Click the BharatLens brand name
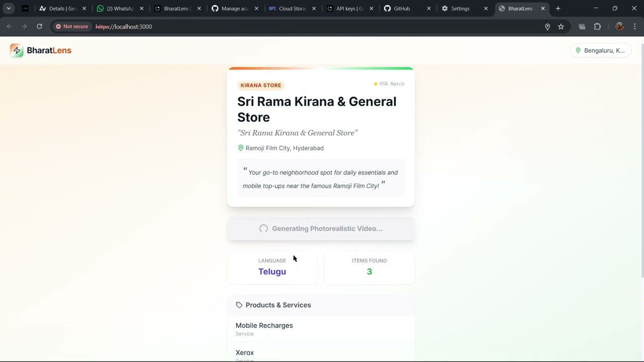This screenshot has height=362, width=644. (49, 50)
